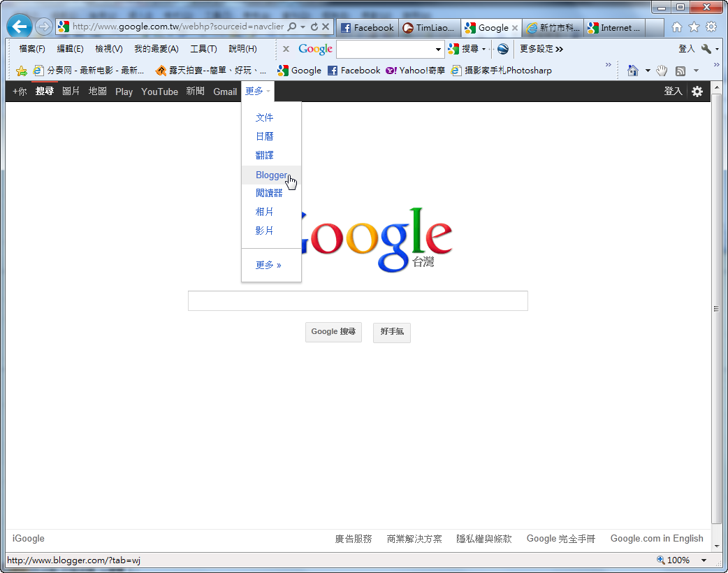Close the Google toolbar with its X
728x573 pixels.
click(286, 49)
